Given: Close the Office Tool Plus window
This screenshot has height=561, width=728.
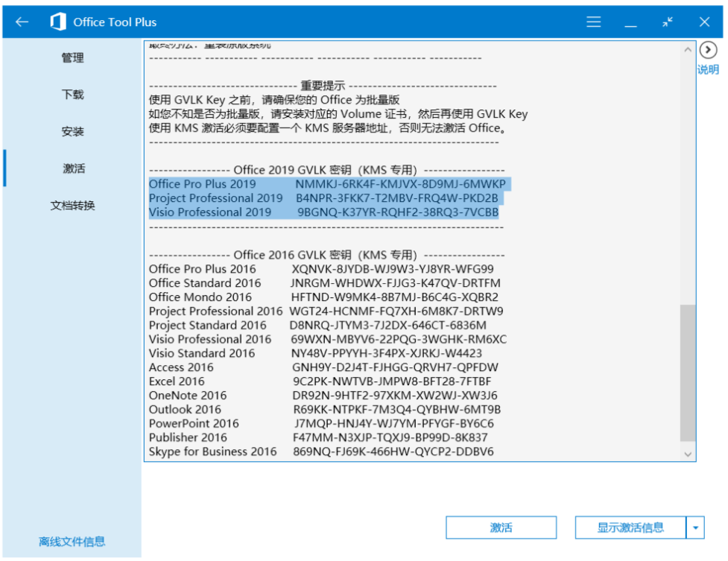Looking at the screenshot, I should click(704, 22).
